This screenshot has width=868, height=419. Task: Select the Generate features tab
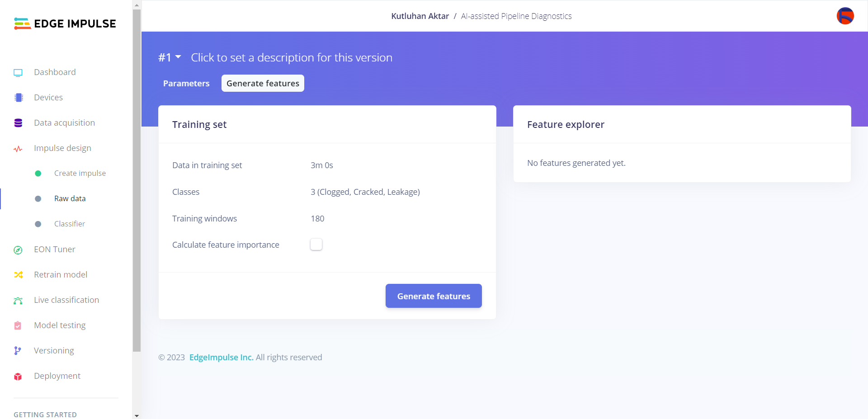pos(263,83)
